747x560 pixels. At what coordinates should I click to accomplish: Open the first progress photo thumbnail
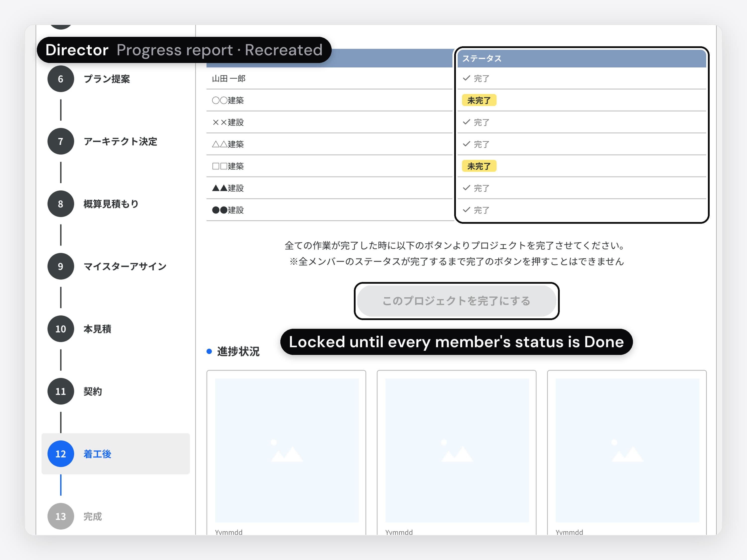[x=287, y=450]
